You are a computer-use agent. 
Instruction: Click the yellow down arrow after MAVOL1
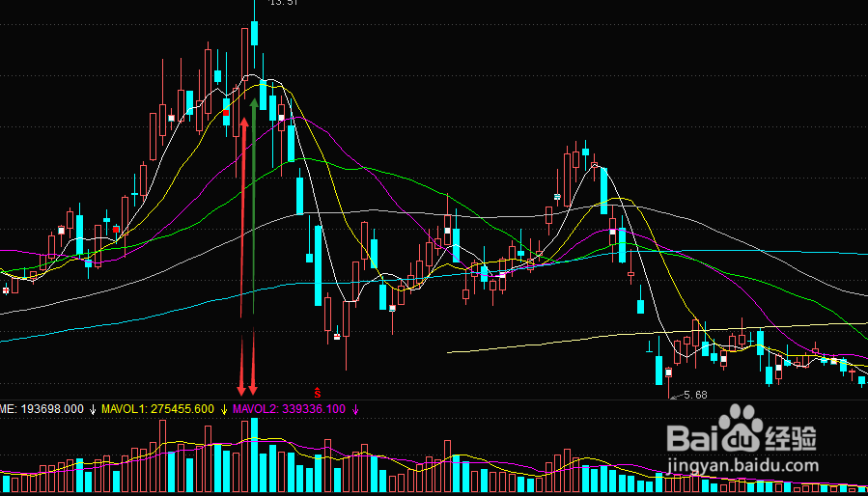pos(224,410)
